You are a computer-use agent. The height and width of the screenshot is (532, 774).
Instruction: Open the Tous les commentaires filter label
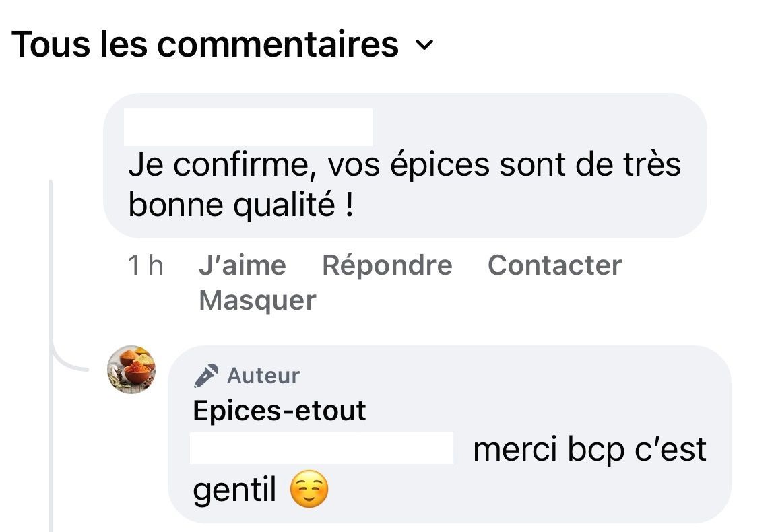pos(205,44)
